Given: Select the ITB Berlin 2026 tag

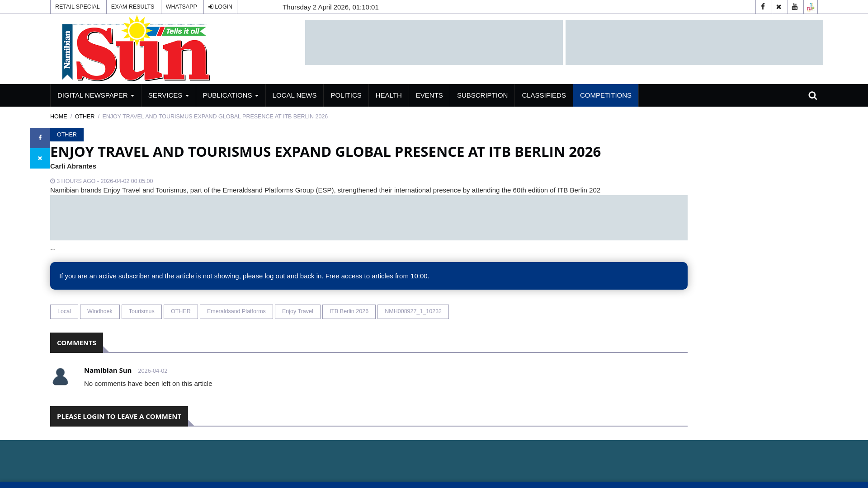Looking at the screenshot, I should (349, 312).
